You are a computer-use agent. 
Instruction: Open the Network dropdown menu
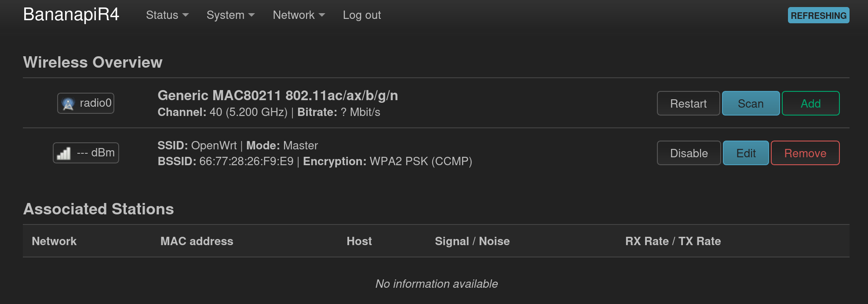(299, 15)
